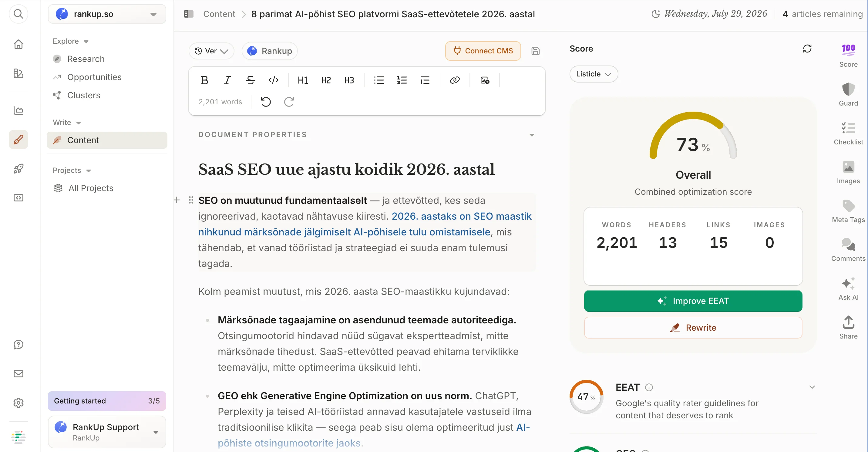
Task: Select Content in the Write section
Action: point(107,140)
